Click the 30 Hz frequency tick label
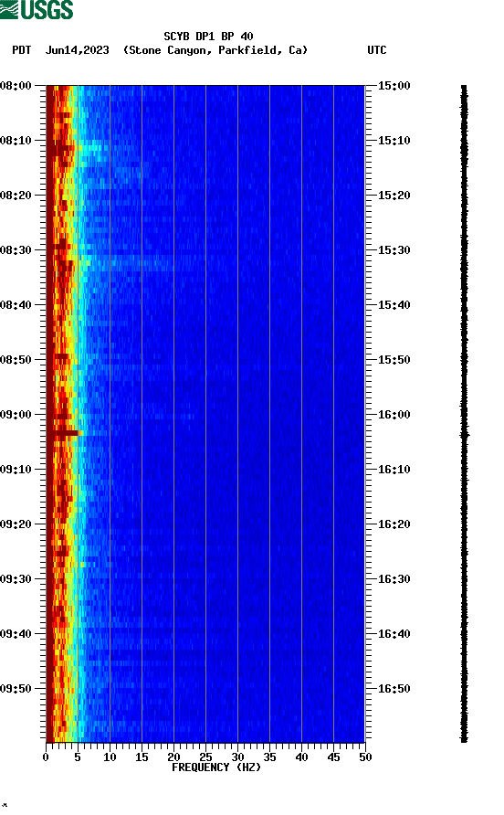504x815 pixels. point(237,757)
